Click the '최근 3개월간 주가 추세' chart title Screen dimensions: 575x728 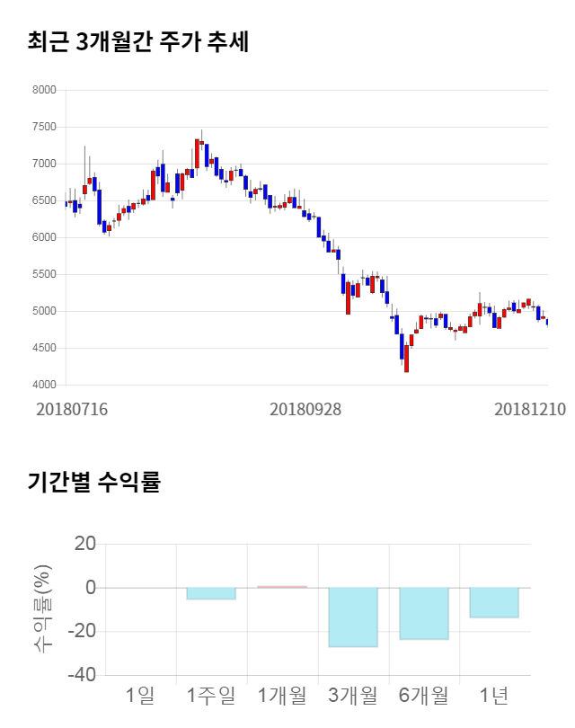137,42
